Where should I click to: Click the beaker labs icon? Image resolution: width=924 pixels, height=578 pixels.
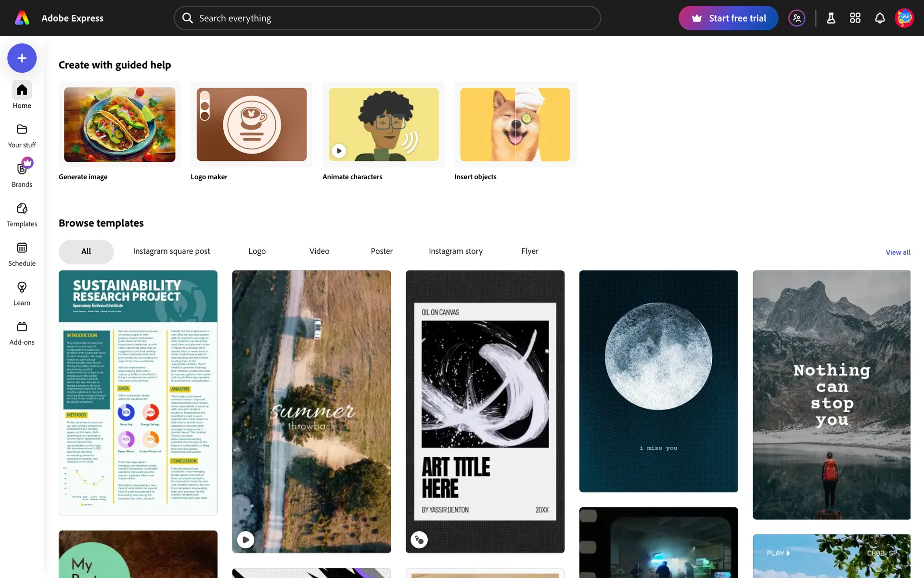pyautogui.click(x=831, y=18)
